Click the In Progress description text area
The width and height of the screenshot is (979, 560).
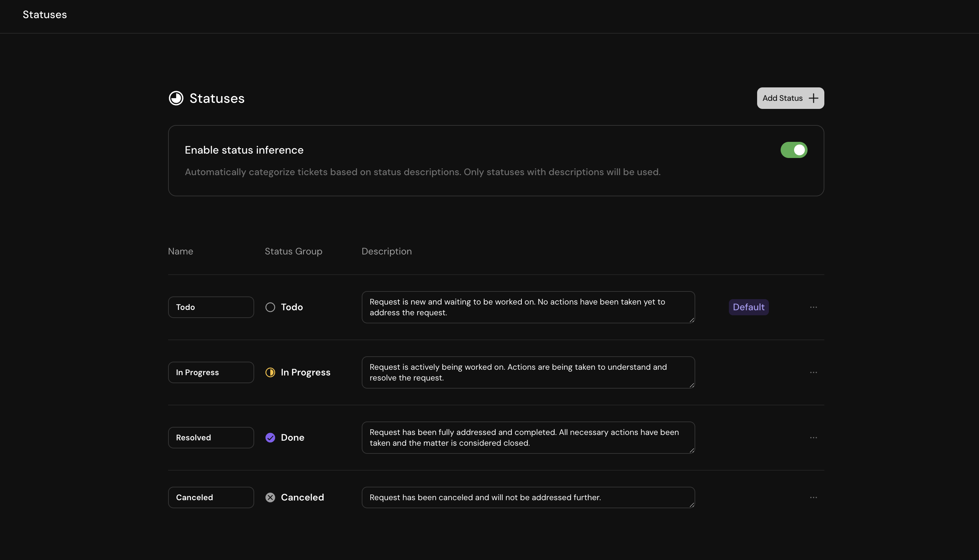(x=528, y=372)
